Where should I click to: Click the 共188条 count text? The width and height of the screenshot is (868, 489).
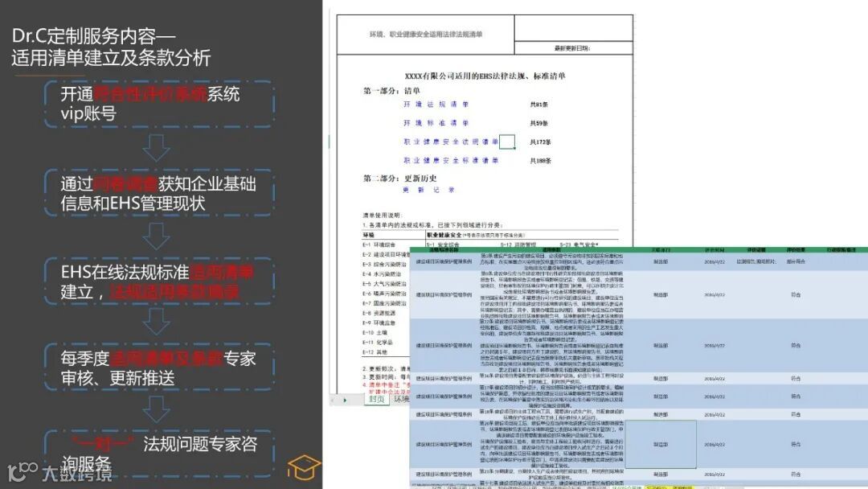coord(540,161)
